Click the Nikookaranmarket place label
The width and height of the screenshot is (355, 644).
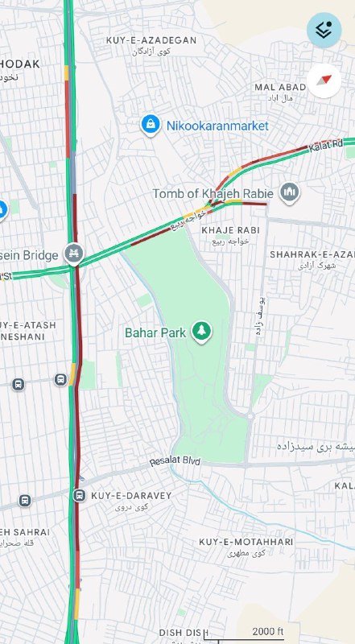[x=217, y=126]
